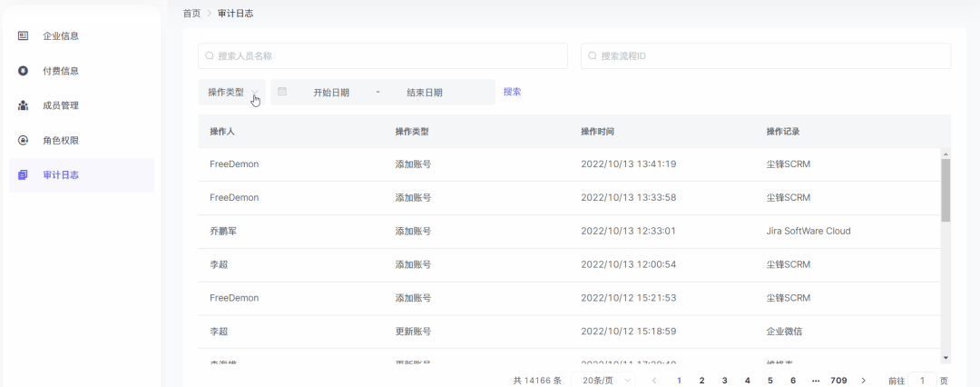This screenshot has height=387, width=980.
Task: Click the 角色权限 sidebar icon
Action: point(23,140)
